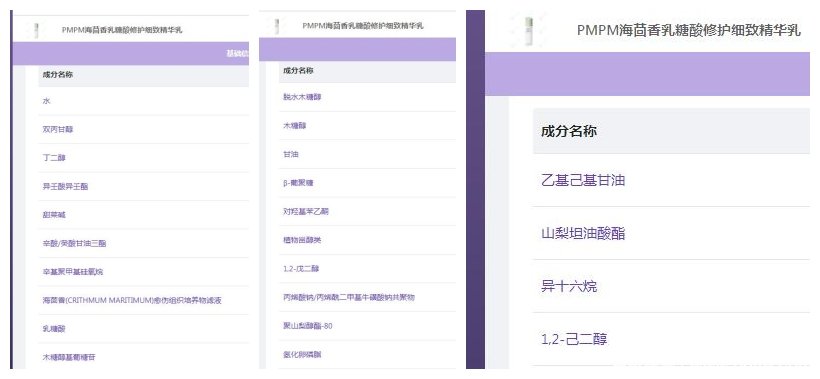Select the 木糖醇基葡糖苷 ingredient
The image size is (820, 379).
pyautogui.click(x=69, y=357)
